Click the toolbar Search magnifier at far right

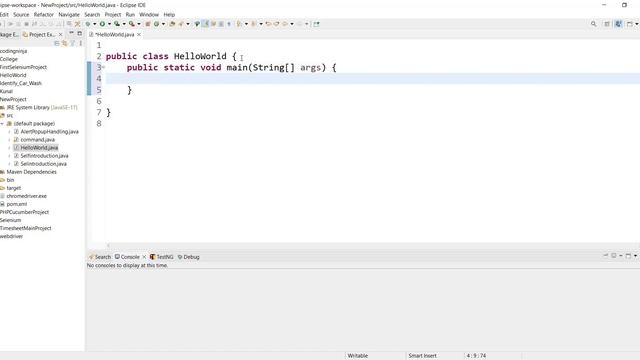point(593,24)
